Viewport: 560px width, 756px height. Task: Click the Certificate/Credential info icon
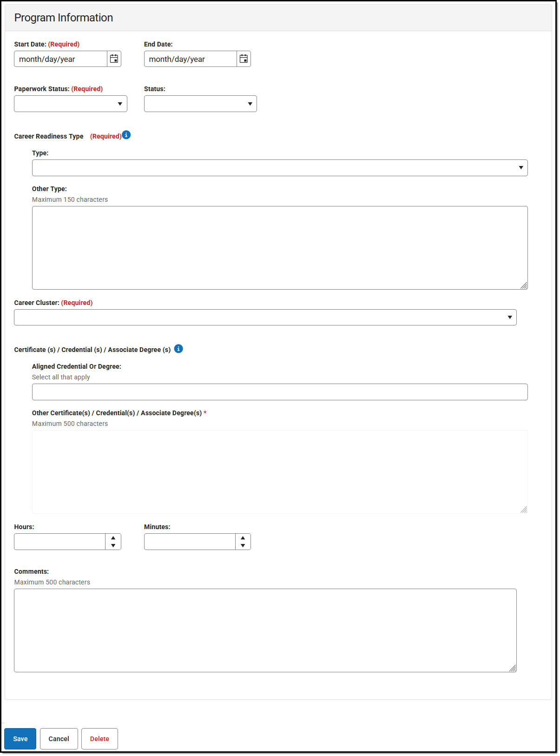[x=178, y=349]
